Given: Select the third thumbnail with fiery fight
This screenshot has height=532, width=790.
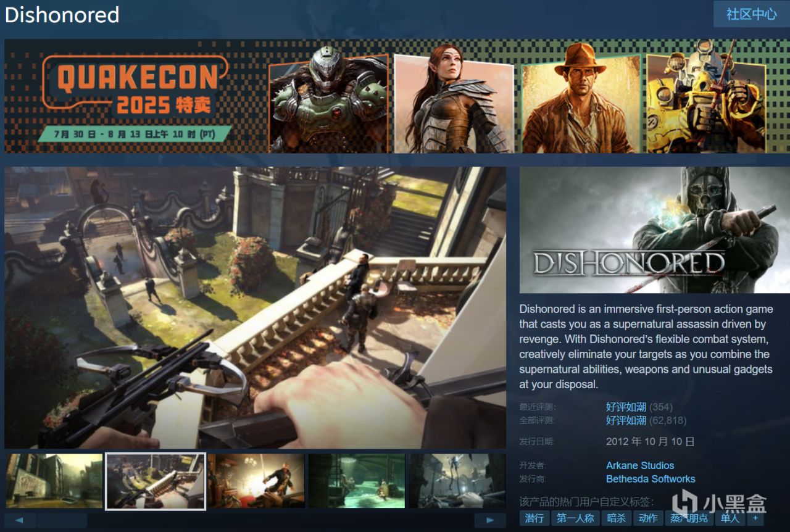Looking at the screenshot, I should 256,481.
